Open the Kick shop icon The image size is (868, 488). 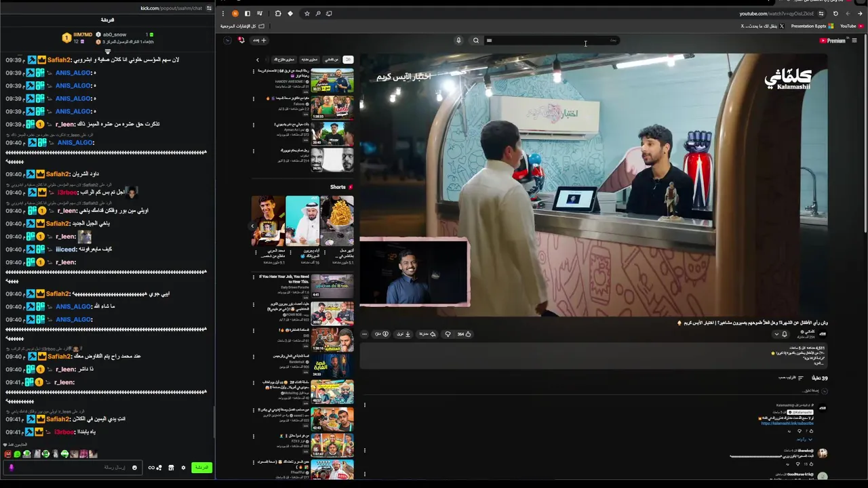click(x=171, y=468)
